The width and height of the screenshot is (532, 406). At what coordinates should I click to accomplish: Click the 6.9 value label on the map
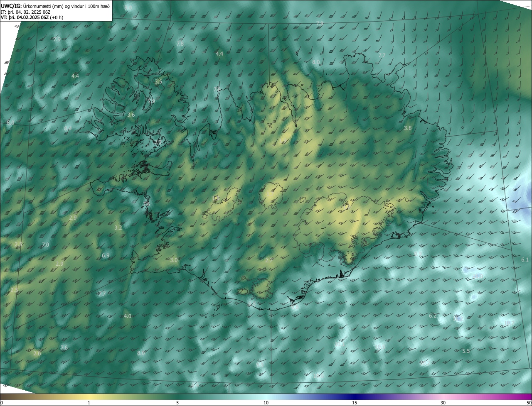pos(106,256)
